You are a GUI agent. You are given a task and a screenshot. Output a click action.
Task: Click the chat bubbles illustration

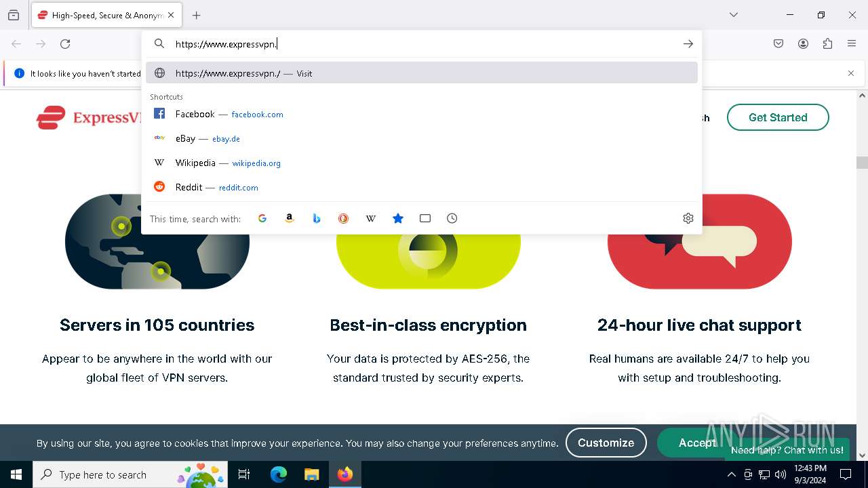tap(699, 242)
